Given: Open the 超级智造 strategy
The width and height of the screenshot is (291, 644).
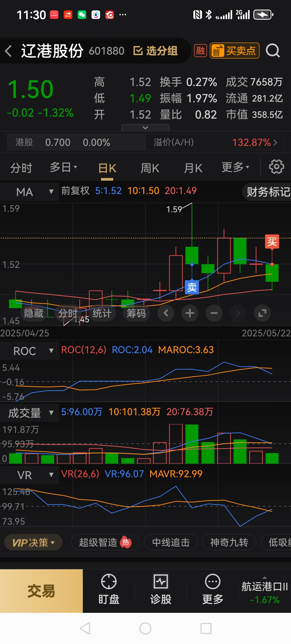Looking at the screenshot, I should (x=105, y=542).
